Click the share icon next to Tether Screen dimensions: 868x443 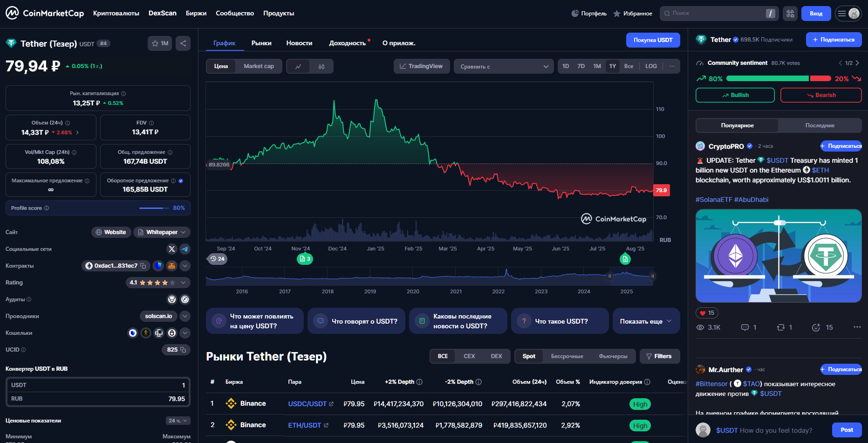[183, 43]
